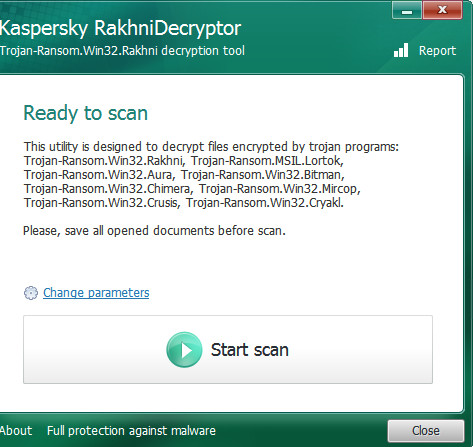Click the Trojan-Ransom.MSIL.Lortok text

coord(267,161)
